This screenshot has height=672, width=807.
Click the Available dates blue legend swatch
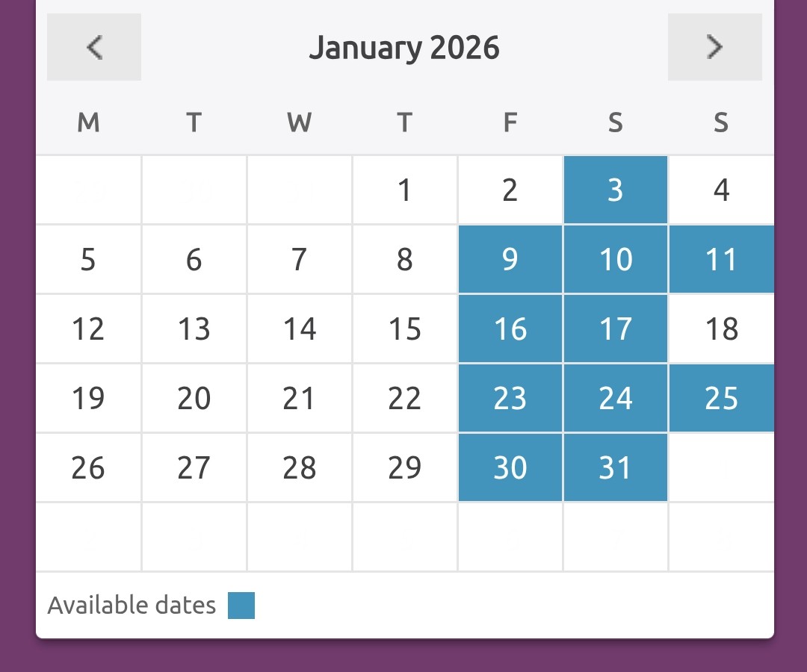241,606
